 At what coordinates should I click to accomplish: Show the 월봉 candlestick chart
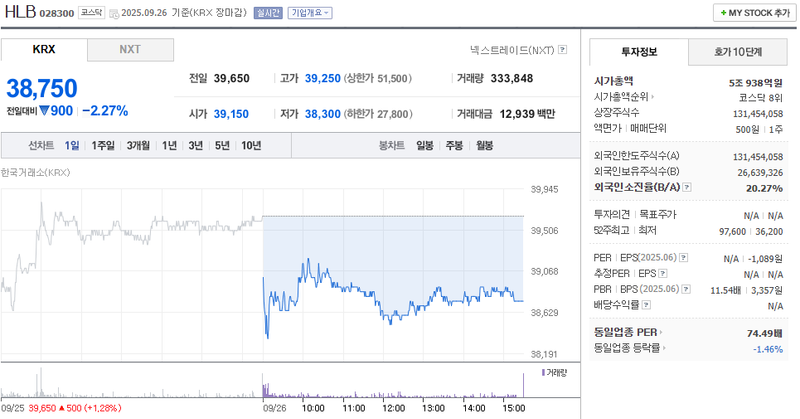click(x=485, y=145)
